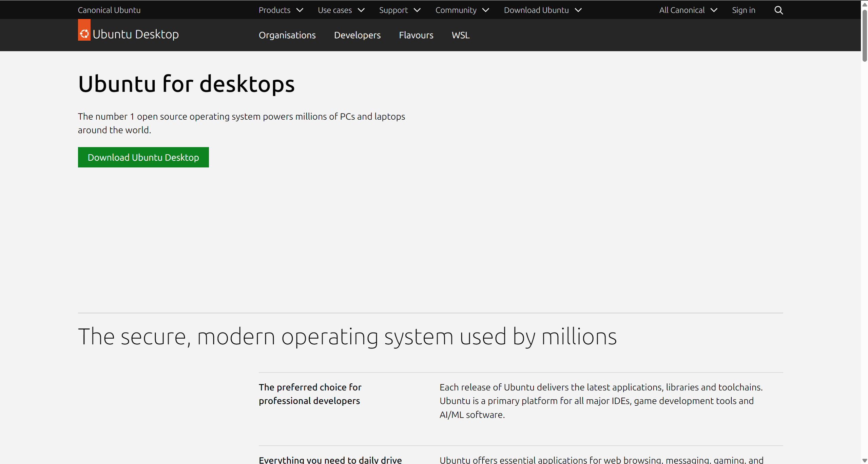Open the Canonical Ubuntu home link
This screenshot has height=464, width=868.
pos(109,10)
